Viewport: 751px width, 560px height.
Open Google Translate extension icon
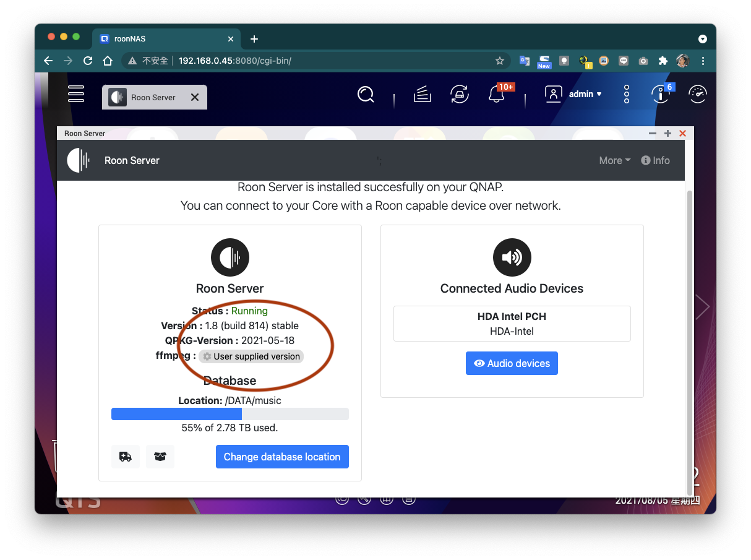tap(524, 61)
